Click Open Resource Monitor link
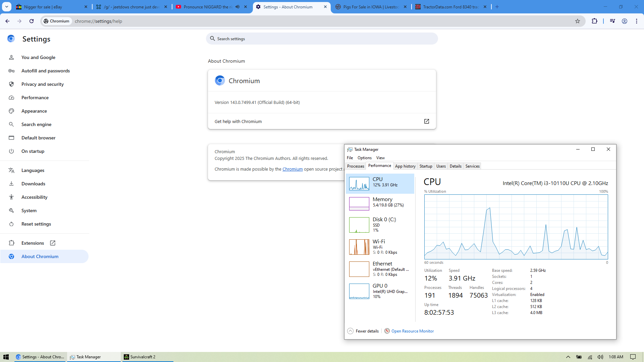Screen dimensions: 644x362 click(x=412, y=331)
